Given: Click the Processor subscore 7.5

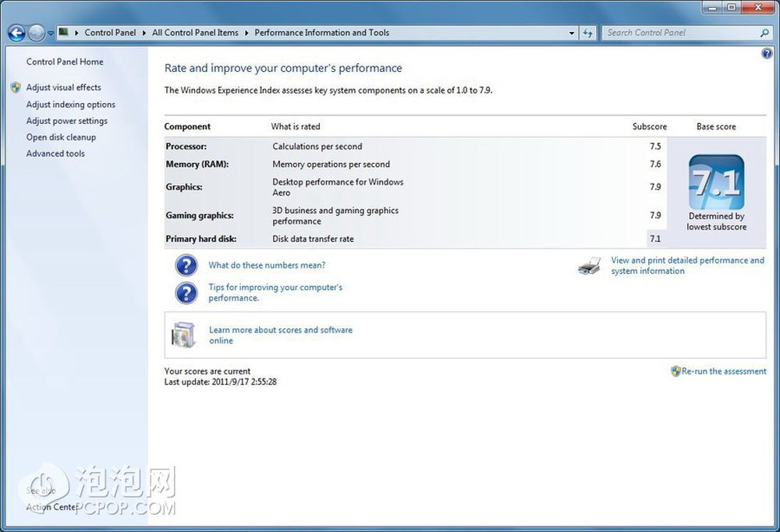Looking at the screenshot, I should click(655, 147).
